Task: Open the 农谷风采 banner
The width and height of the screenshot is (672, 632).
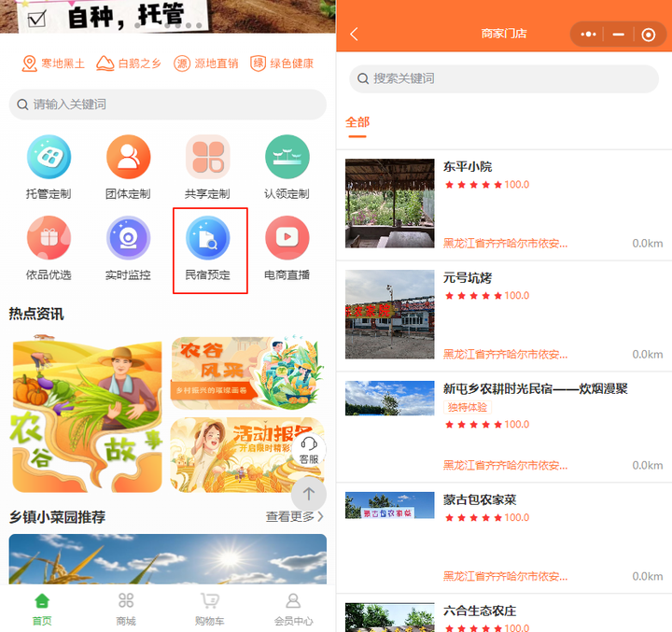Action: 247,373
